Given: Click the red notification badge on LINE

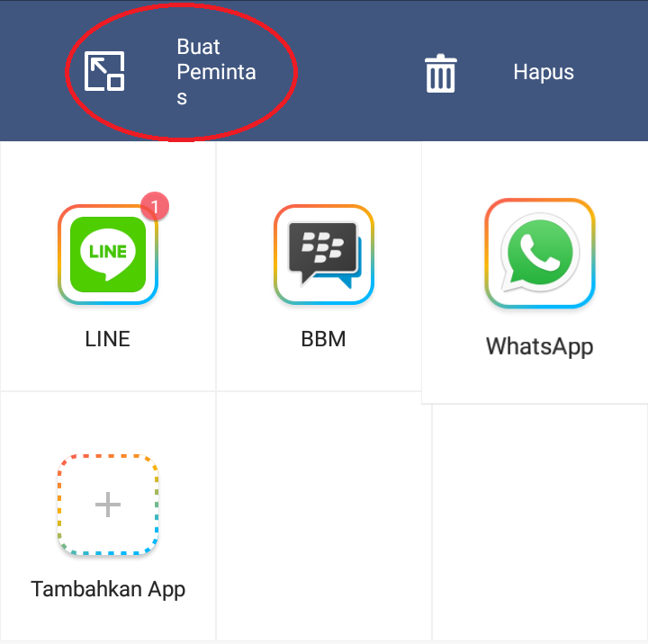Looking at the screenshot, I should coord(155,206).
